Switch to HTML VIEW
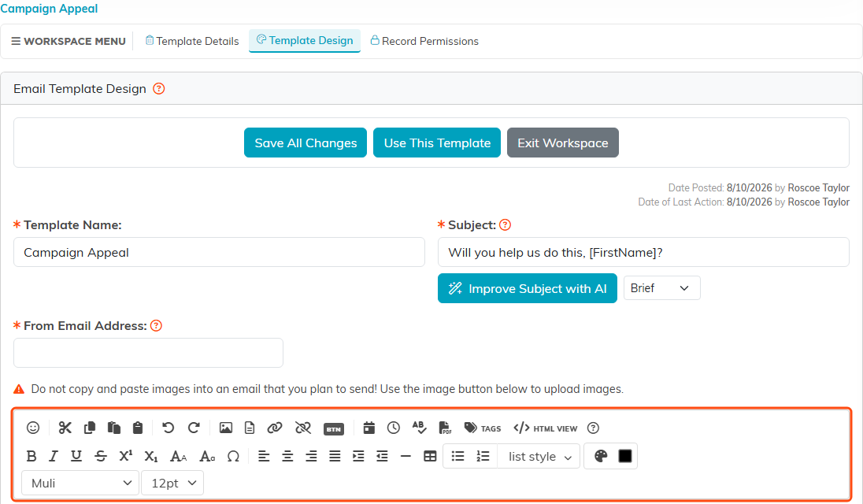Image resolution: width=863 pixels, height=504 pixels. (546, 428)
